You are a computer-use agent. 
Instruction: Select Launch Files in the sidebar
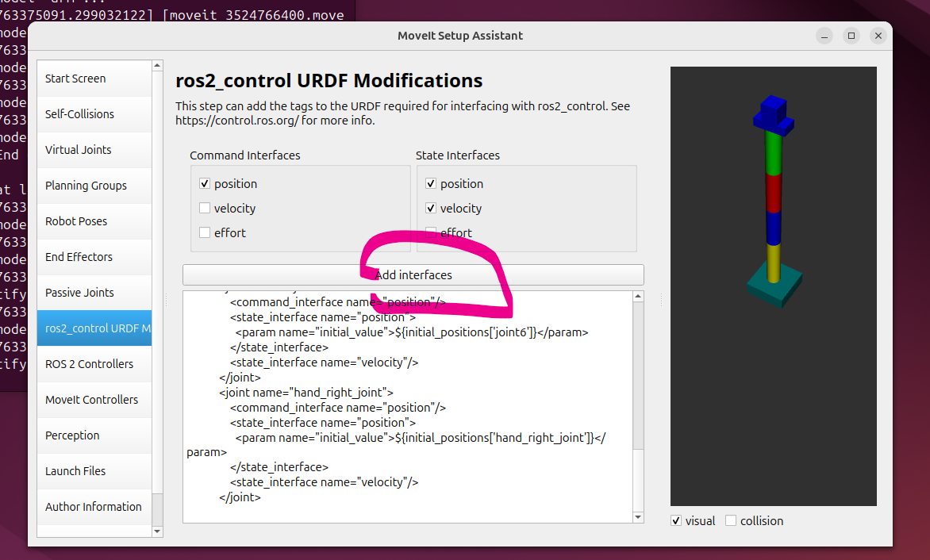pyautogui.click(x=94, y=470)
